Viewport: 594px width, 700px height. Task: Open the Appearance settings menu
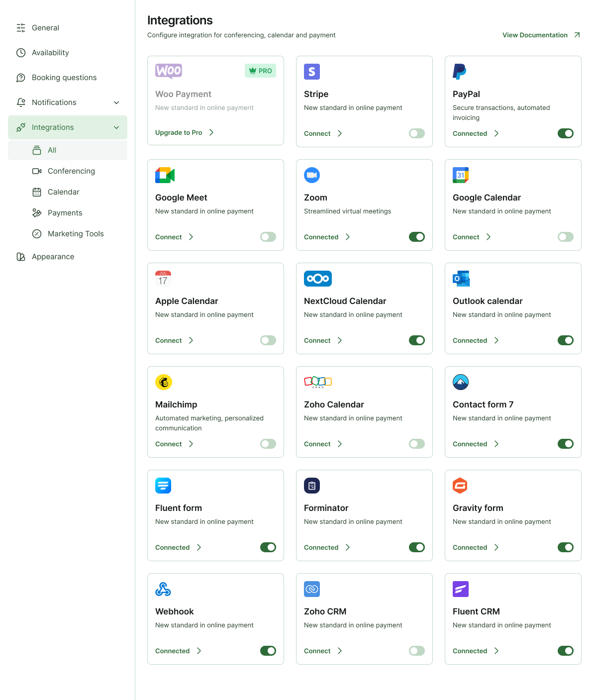click(68, 257)
